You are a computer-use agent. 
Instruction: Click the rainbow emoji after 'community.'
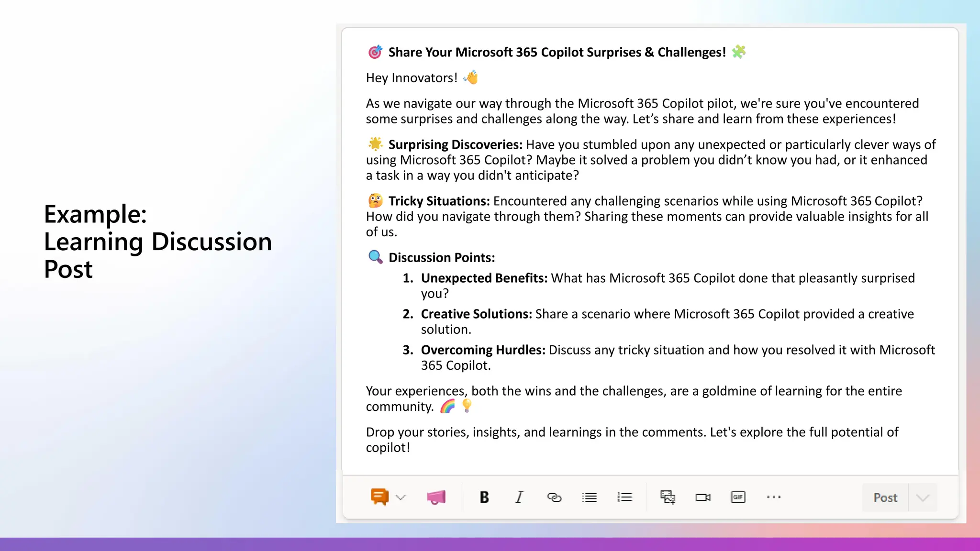click(x=448, y=406)
